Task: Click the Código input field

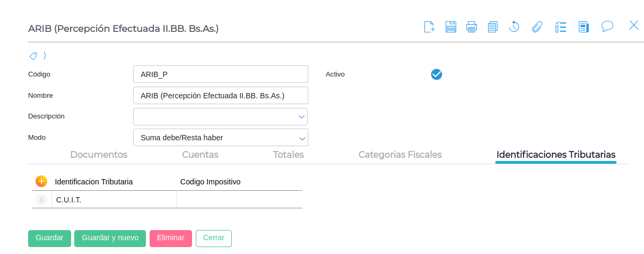Action: (220, 74)
